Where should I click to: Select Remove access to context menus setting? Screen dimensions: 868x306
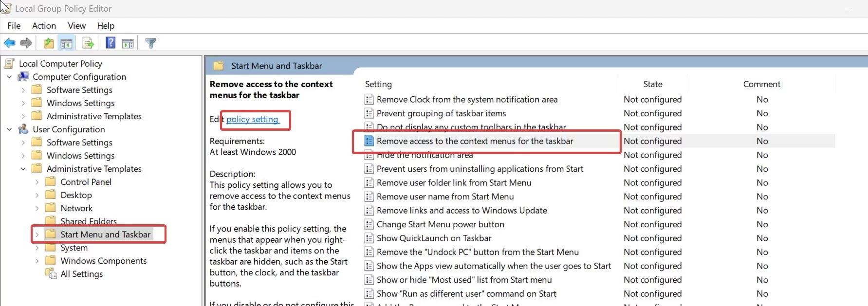coord(475,141)
